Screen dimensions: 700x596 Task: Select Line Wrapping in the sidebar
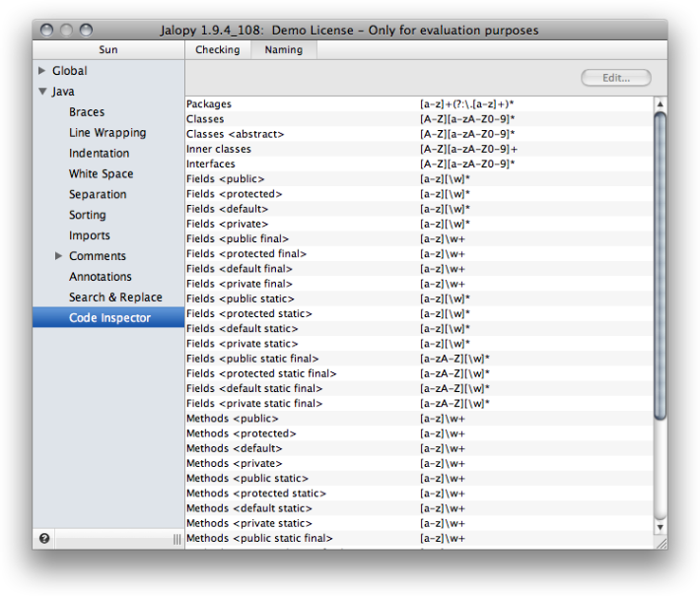coord(107,132)
